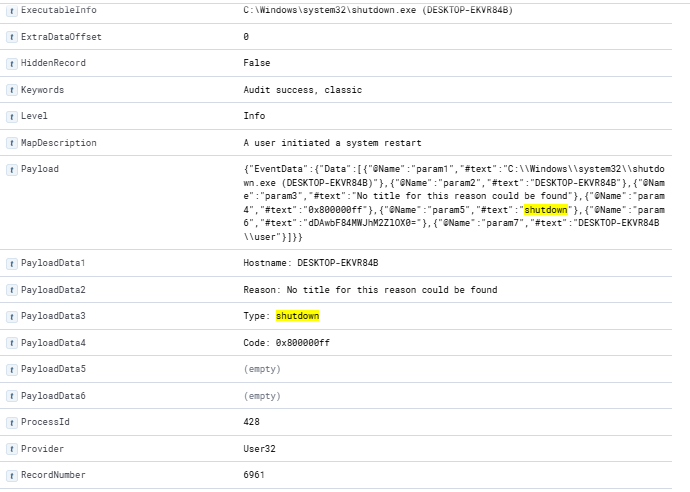The image size is (690, 492).
Task: Click the text-type icon next to Keywords
Action: click(12, 90)
